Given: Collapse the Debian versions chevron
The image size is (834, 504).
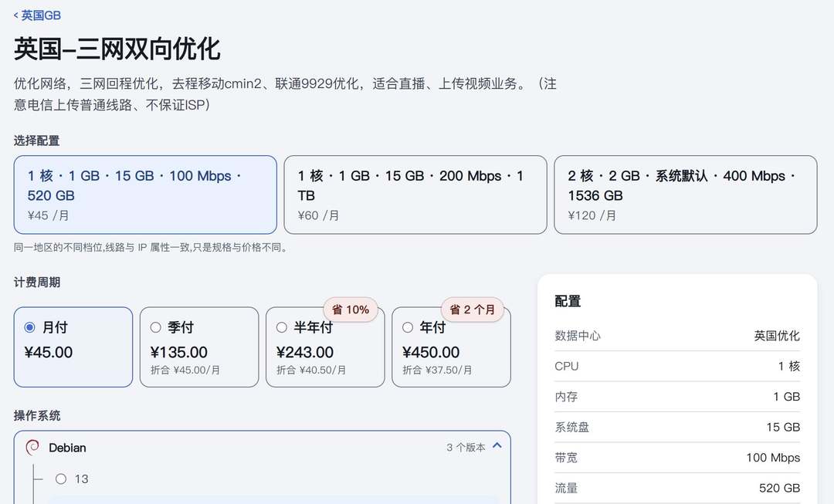Looking at the screenshot, I should [497, 445].
